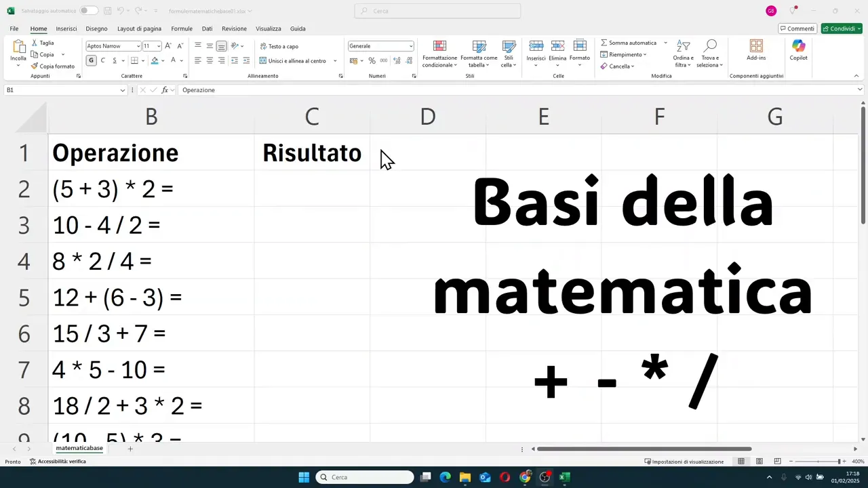Click the increase decimal icon

coord(397,60)
